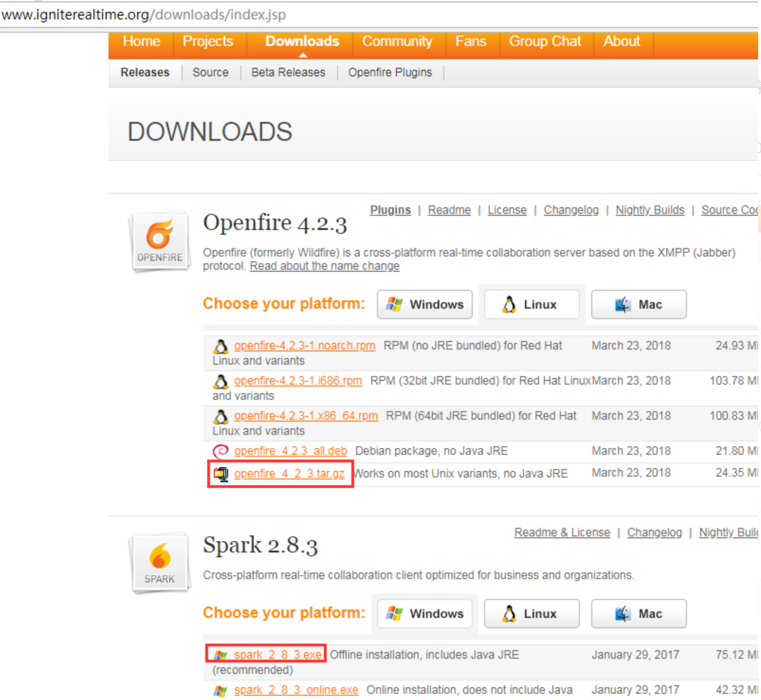
Task: Click the penguin icon beside openfire-4.2.3-1.noarch.rpm
Action: coord(220,346)
